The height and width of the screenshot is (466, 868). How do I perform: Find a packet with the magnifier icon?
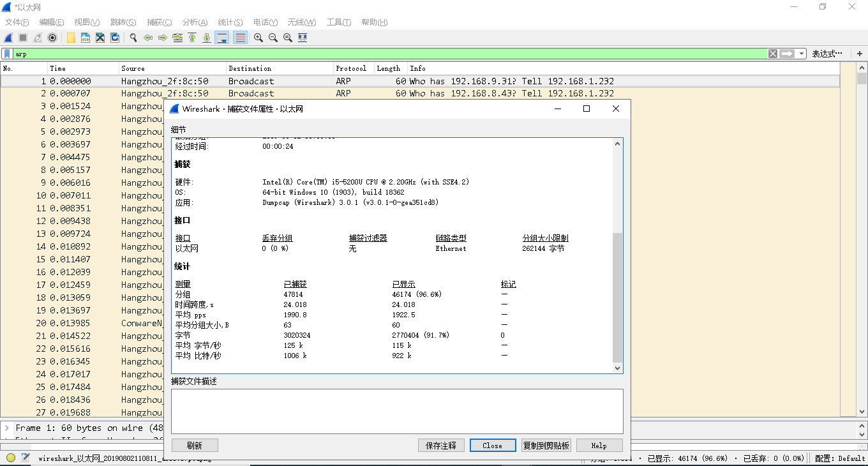133,38
